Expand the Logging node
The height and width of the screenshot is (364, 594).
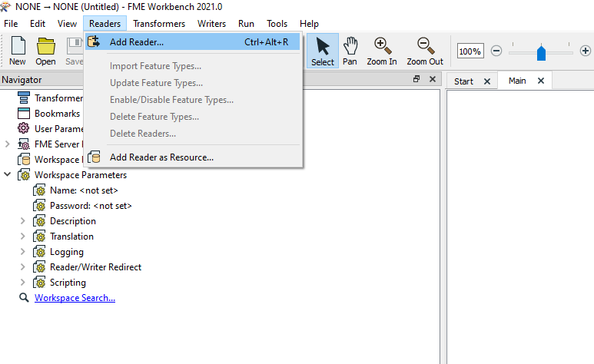pyautogui.click(x=23, y=252)
